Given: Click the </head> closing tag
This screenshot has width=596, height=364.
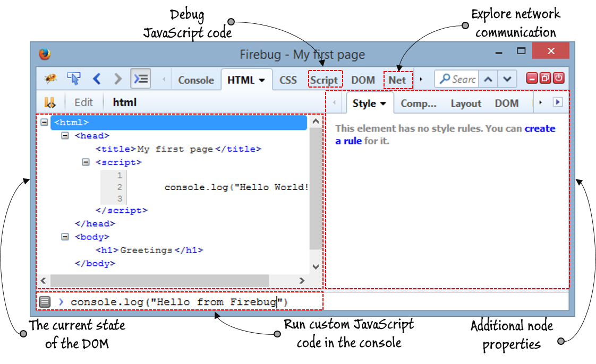Looking at the screenshot, I should pyautogui.click(x=95, y=223).
